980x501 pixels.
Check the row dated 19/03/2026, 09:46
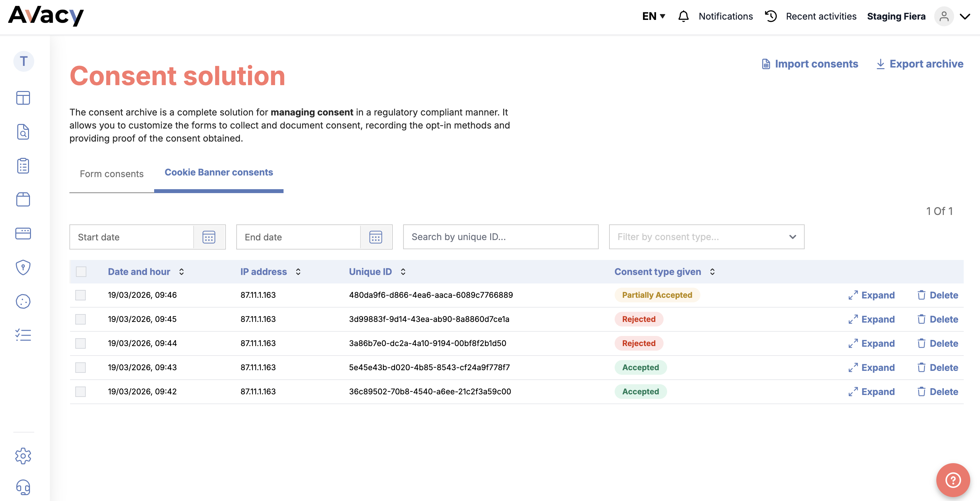point(80,295)
